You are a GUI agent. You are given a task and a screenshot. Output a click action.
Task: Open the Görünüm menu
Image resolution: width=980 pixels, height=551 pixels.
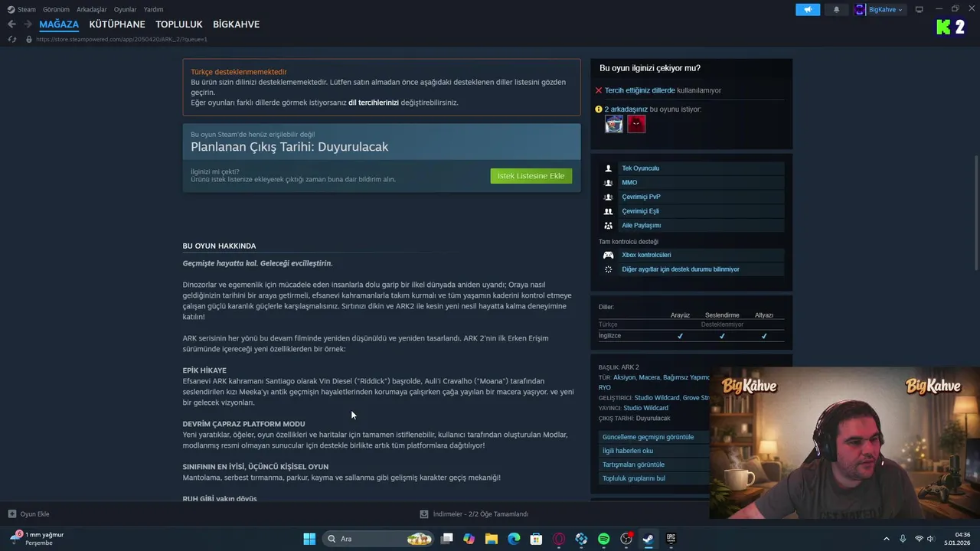click(56, 9)
